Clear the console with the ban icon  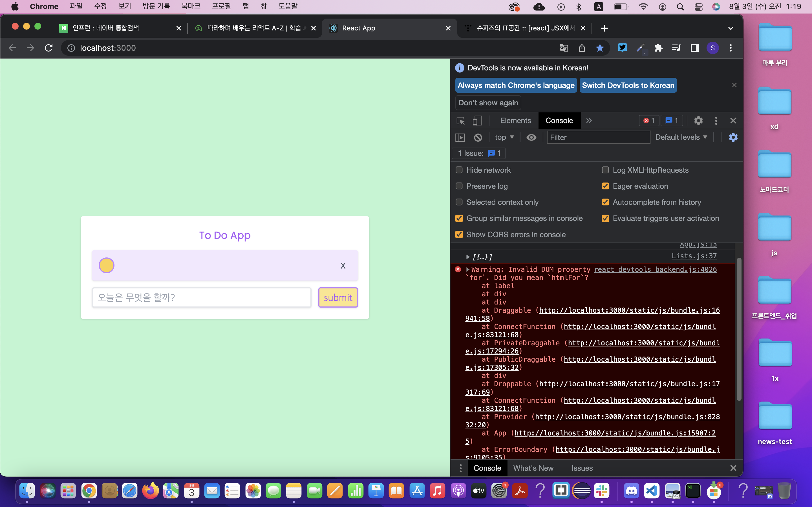click(478, 137)
